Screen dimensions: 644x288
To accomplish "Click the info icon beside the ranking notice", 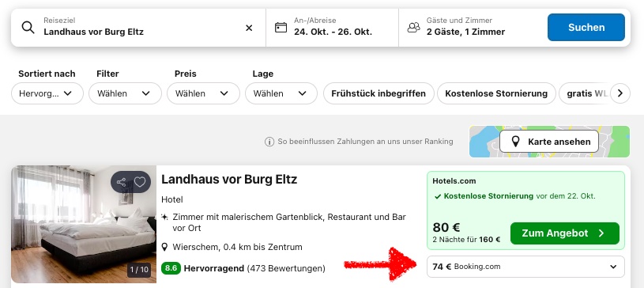I will pyautogui.click(x=269, y=142).
